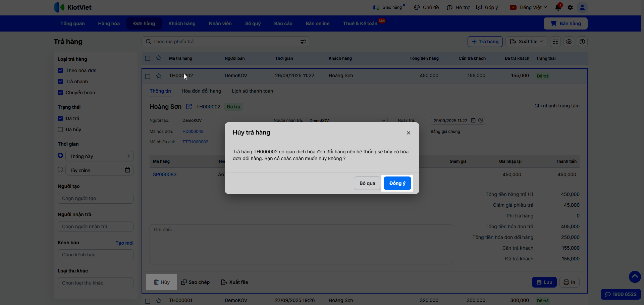Tick the TH000001 row checkbox
Viewport: 644px width, 305px height.
pos(148,301)
